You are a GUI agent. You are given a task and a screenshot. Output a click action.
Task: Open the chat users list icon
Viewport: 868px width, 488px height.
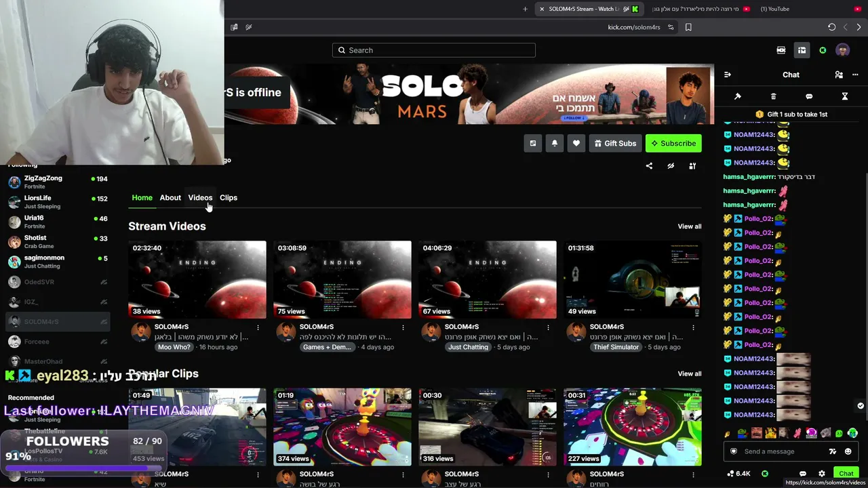point(839,75)
